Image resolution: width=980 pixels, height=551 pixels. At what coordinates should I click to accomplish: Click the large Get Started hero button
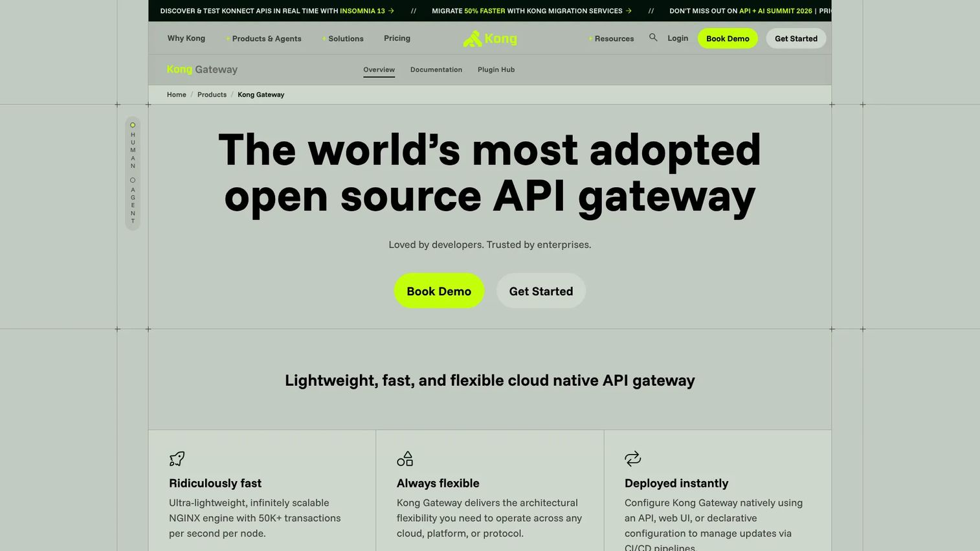pos(541,291)
